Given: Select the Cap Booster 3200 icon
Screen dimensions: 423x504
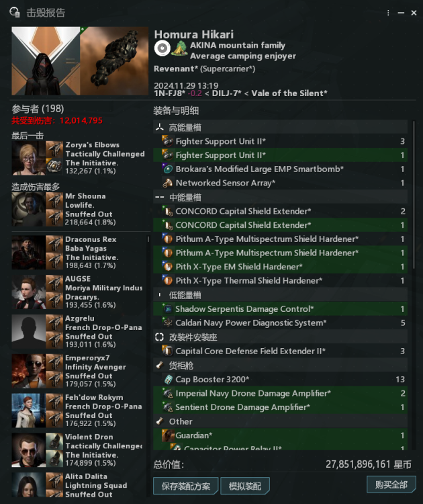Looking at the screenshot, I should [168, 379].
